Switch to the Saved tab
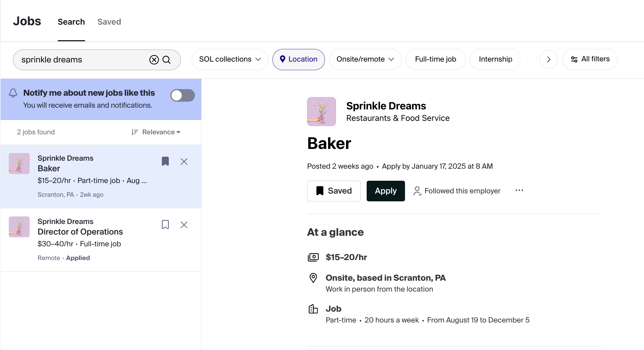 [109, 22]
